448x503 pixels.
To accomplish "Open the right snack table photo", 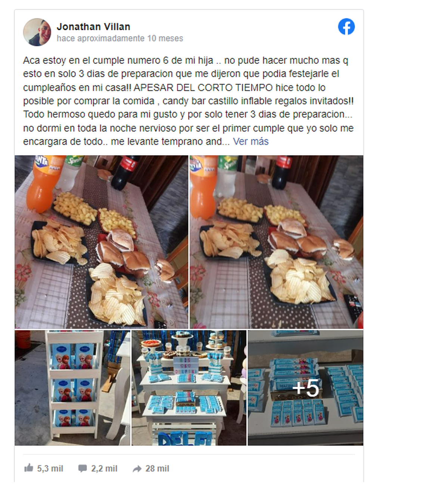I will click(276, 242).
